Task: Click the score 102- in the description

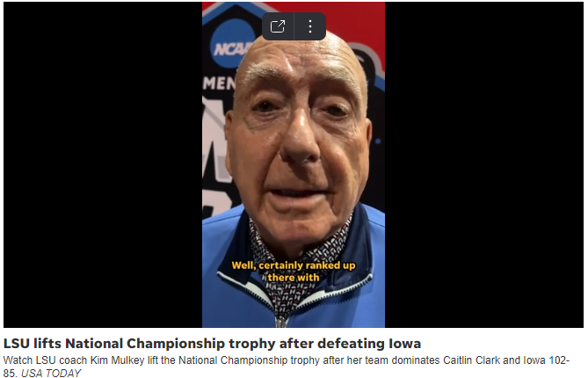Action: coord(559,360)
